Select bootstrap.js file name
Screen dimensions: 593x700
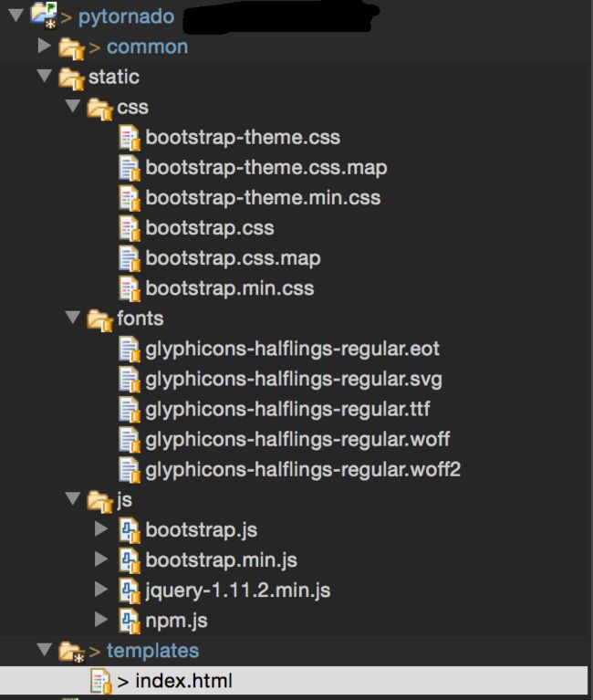pyautogui.click(x=202, y=531)
